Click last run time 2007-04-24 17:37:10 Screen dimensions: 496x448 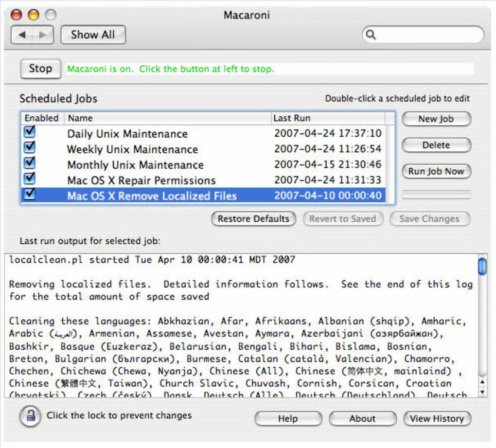[x=328, y=133]
